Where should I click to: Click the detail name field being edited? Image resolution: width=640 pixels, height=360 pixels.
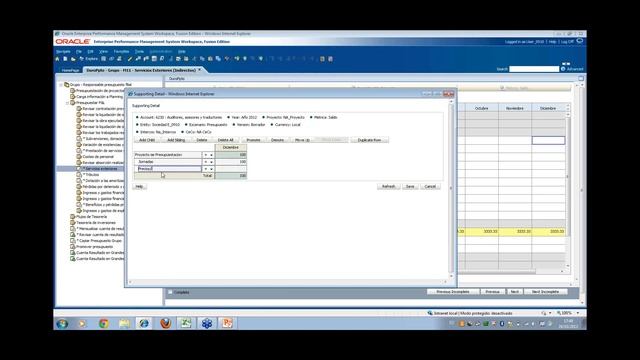point(169,169)
